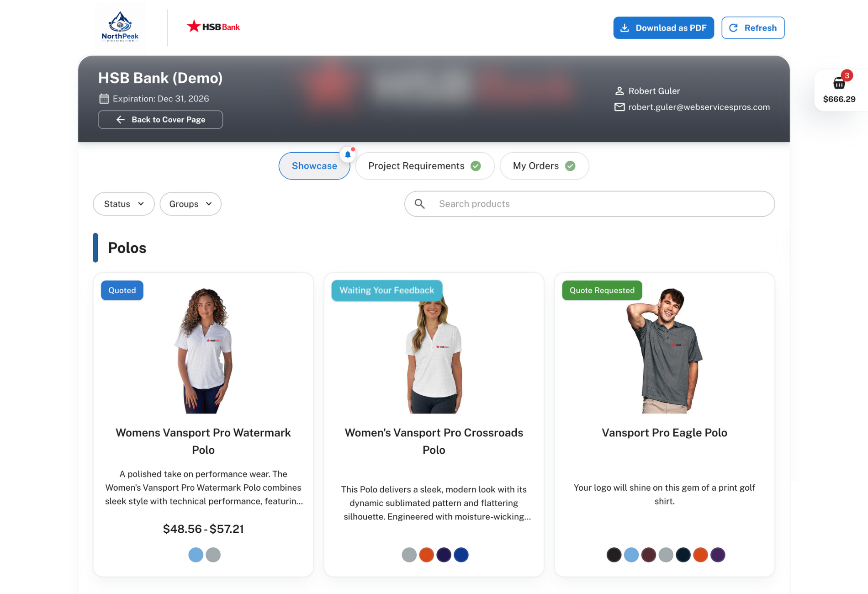Pick the dark navy swatch on Crossroads Polo

(444, 555)
